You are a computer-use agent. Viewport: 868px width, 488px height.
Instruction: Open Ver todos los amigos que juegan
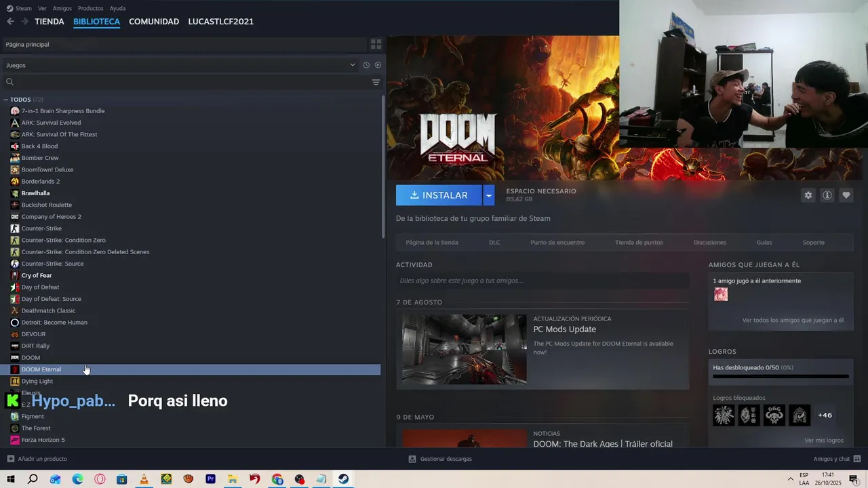793,320
